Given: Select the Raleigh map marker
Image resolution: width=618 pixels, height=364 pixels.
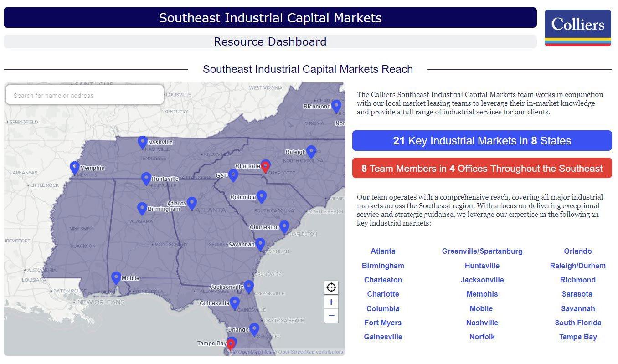Looking at the screenshot, I should [311, 152].
